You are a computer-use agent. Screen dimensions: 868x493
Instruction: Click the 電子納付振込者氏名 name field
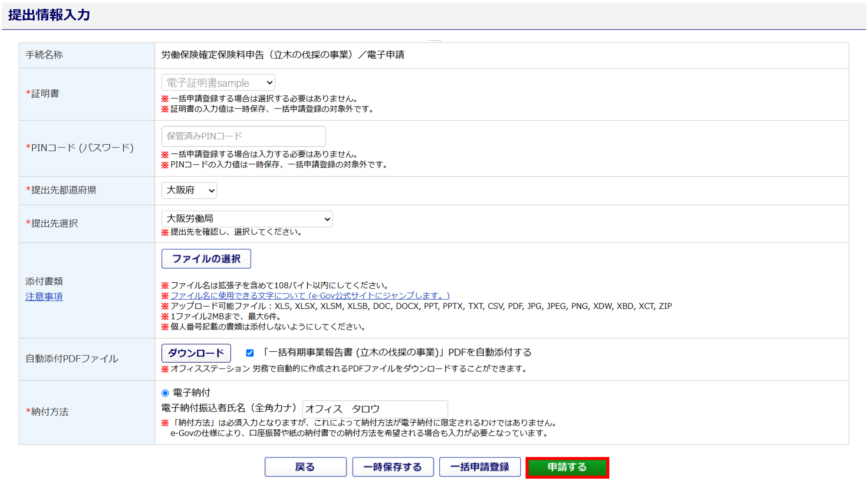pos(375,409)
